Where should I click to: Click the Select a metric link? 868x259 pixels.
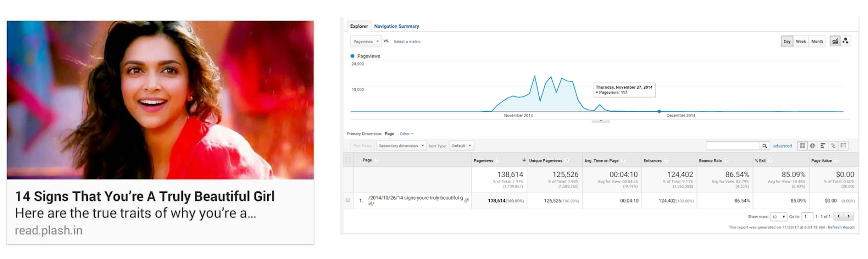point(407,41)
